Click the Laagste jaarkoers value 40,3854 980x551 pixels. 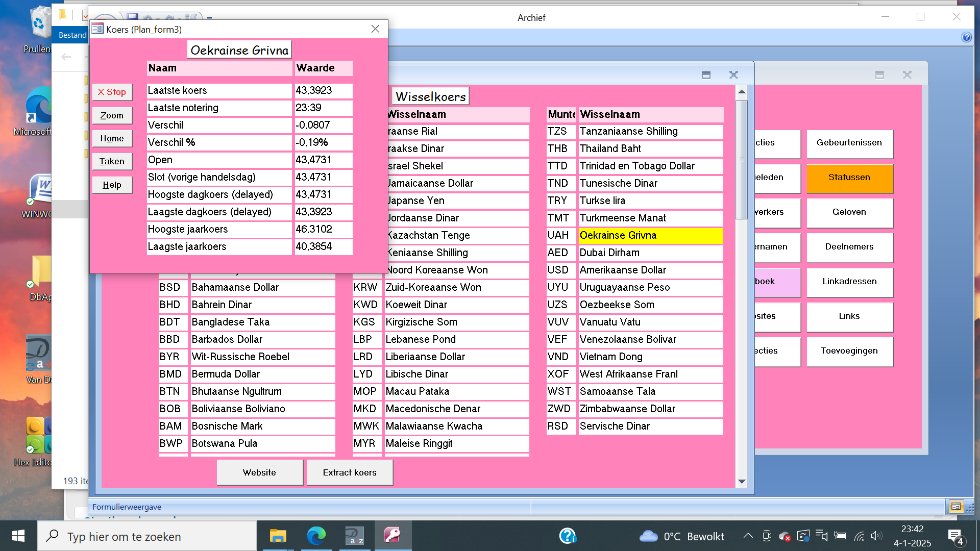(324, 246)
